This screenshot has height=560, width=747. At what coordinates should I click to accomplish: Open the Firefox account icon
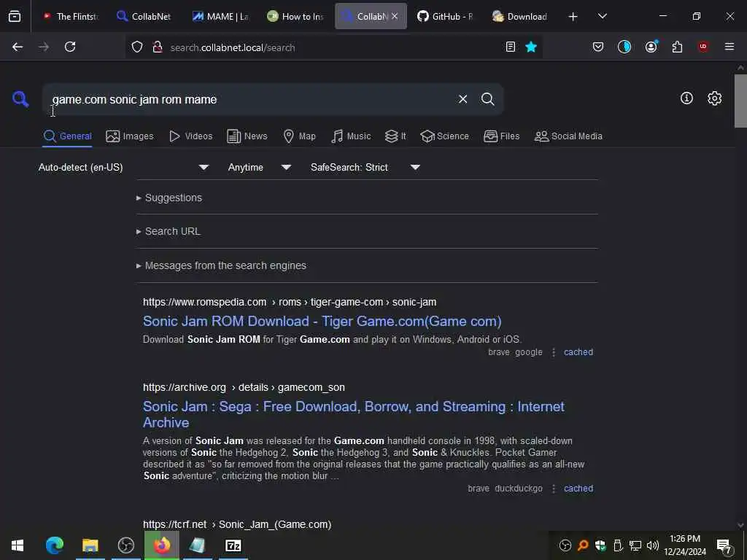tap(651, 47)
